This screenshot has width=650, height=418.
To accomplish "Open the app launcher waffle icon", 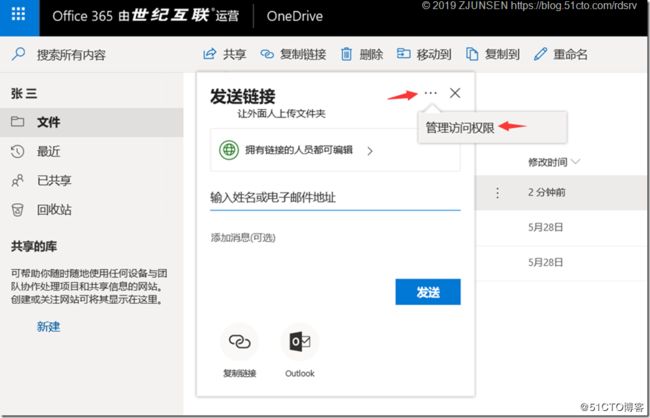I will [x=19, y=14].
